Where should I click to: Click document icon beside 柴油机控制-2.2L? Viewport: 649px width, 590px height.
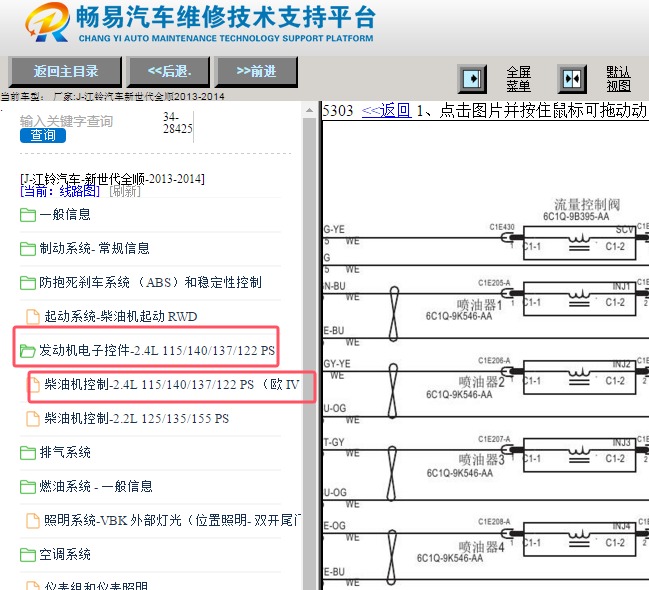tap(33, 419)
